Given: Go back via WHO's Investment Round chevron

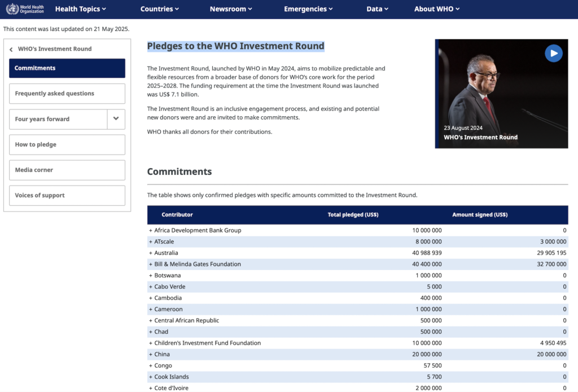Looking at the screenshot, I should (x=11, y=49).
